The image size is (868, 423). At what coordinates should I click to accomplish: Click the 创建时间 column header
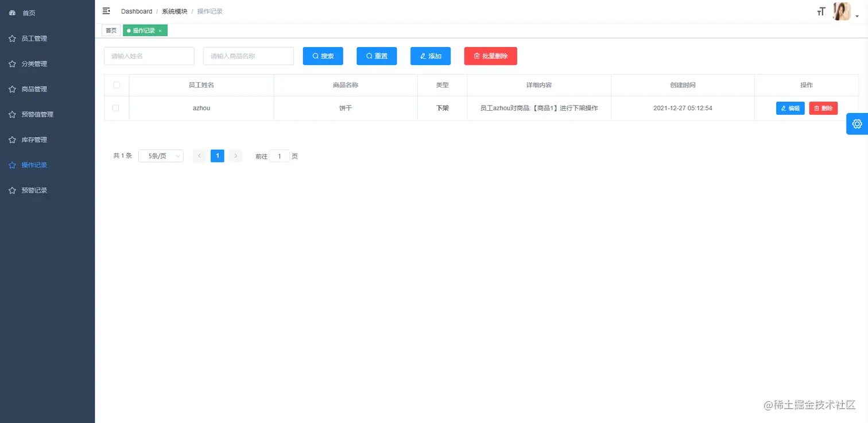[x=683, y=85]
